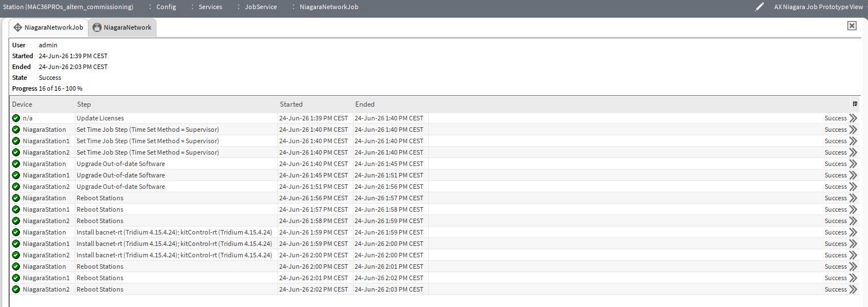The image size is (868, 307).
Task: Click the Services breadcrumb
Action: 211,7
